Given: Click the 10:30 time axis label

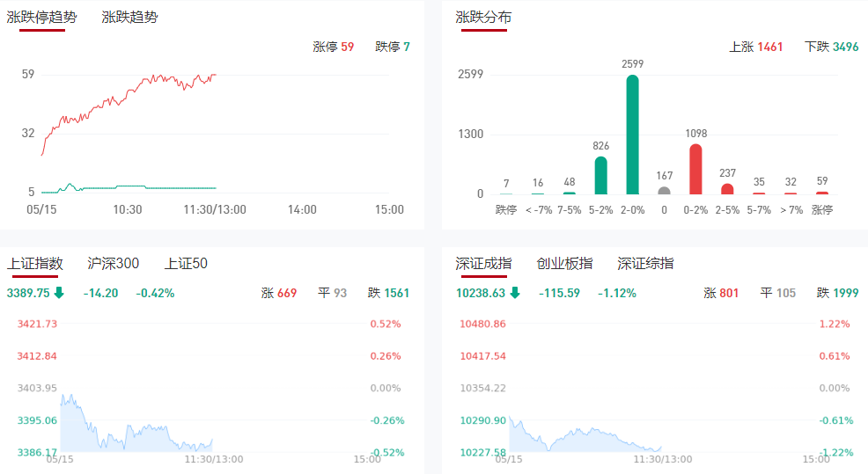Looking at the screenshot, I should [128, 210].
